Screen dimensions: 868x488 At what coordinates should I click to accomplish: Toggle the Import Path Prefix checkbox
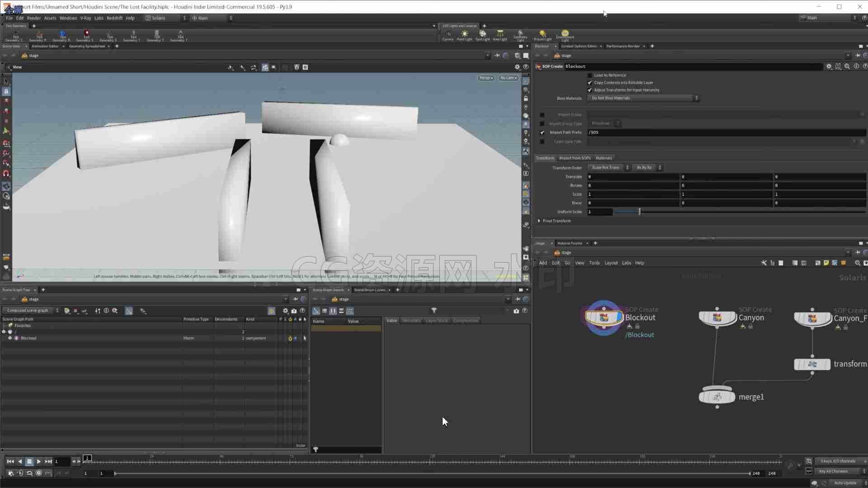pos(542,132)
